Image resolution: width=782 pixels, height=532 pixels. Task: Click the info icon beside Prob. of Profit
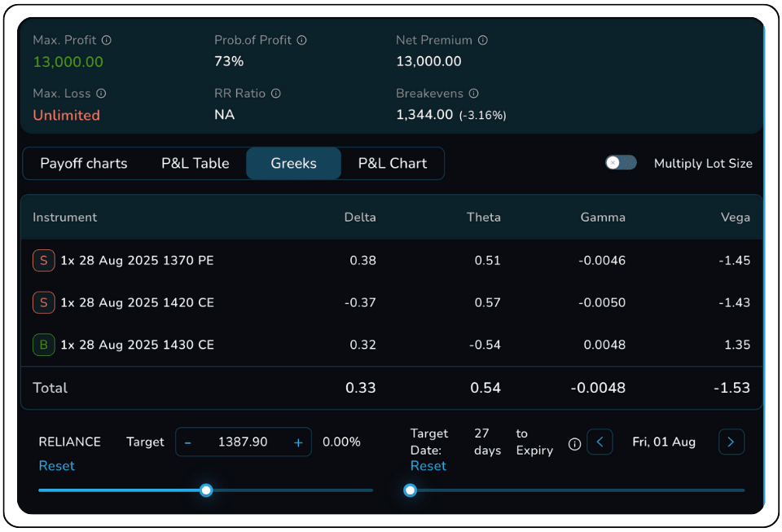(x=301, y=40)
